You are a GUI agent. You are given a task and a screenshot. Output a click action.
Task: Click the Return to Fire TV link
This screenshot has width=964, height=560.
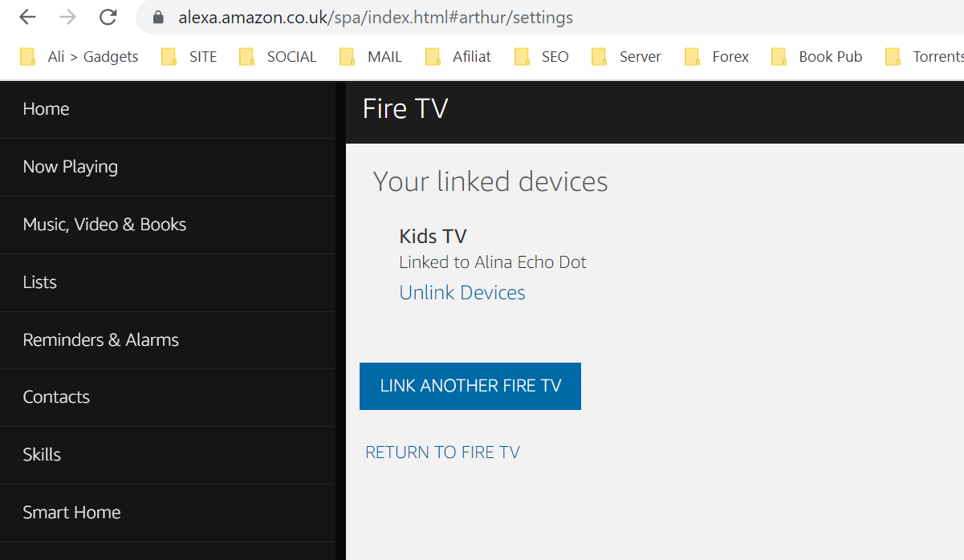pos(442,452)
